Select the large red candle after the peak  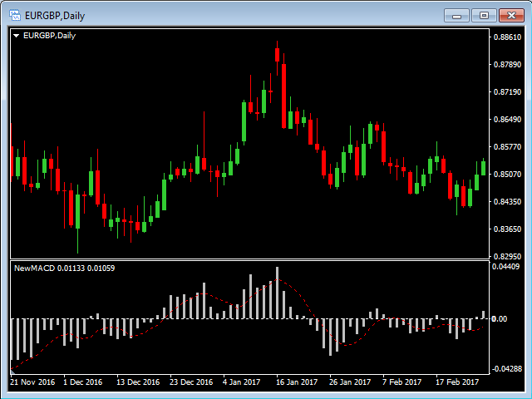point(283,94)
